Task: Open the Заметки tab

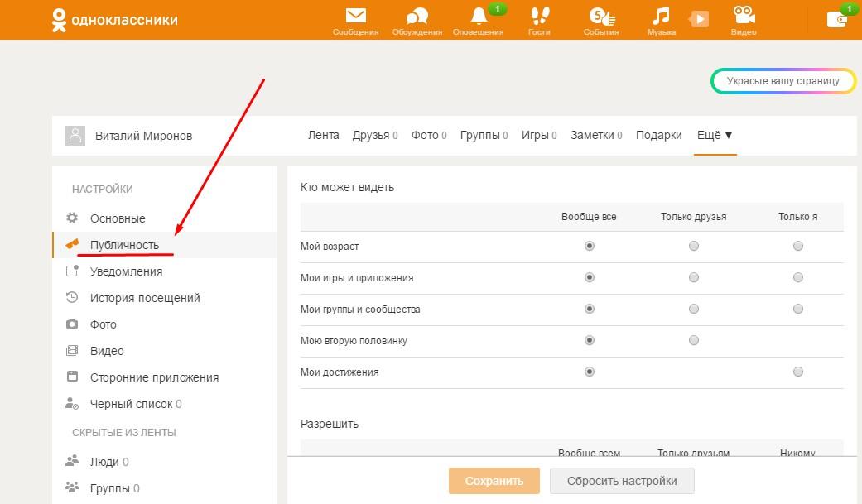Action: click(x=596, y=135)
